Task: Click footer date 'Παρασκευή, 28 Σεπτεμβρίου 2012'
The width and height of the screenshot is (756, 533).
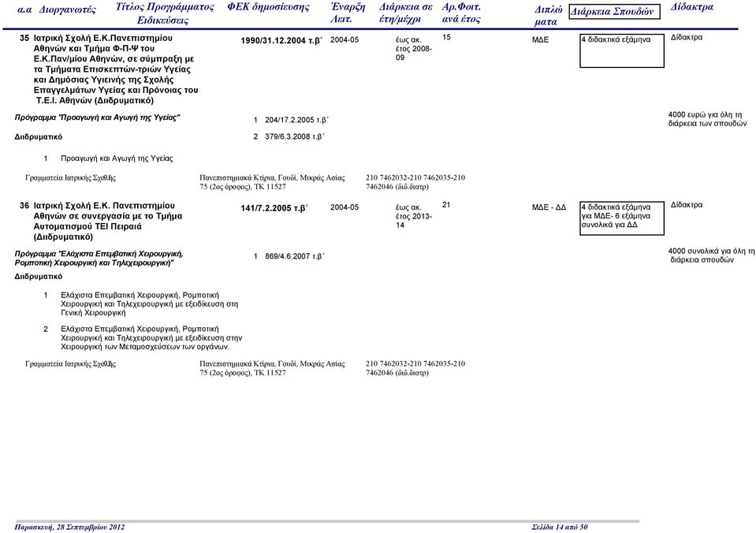Action: 69,527
